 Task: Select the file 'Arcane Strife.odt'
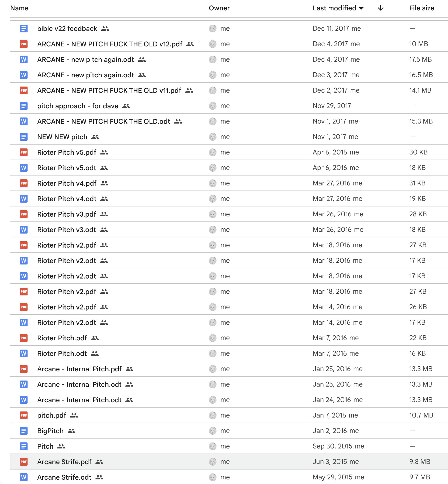[x=64, y=477]
